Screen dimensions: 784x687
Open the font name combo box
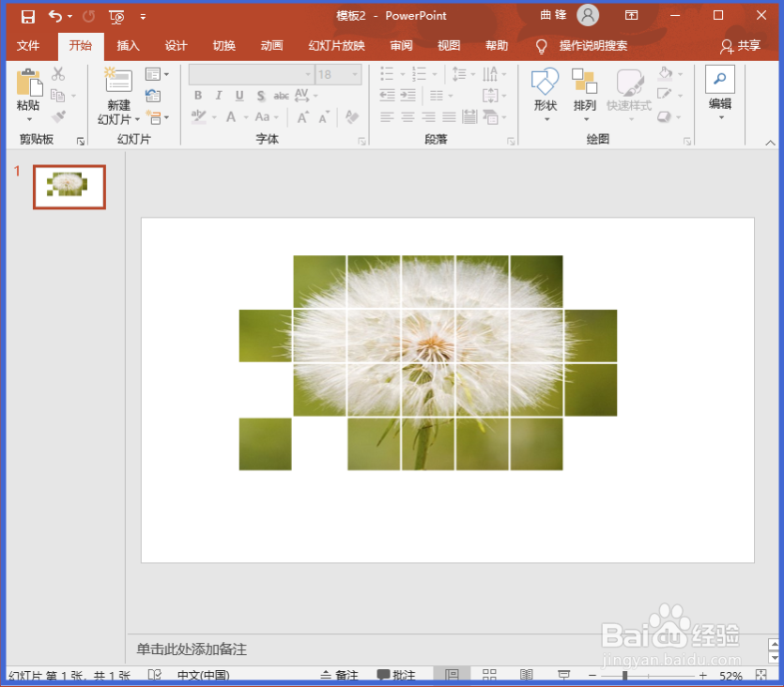[x=252, y=74]
